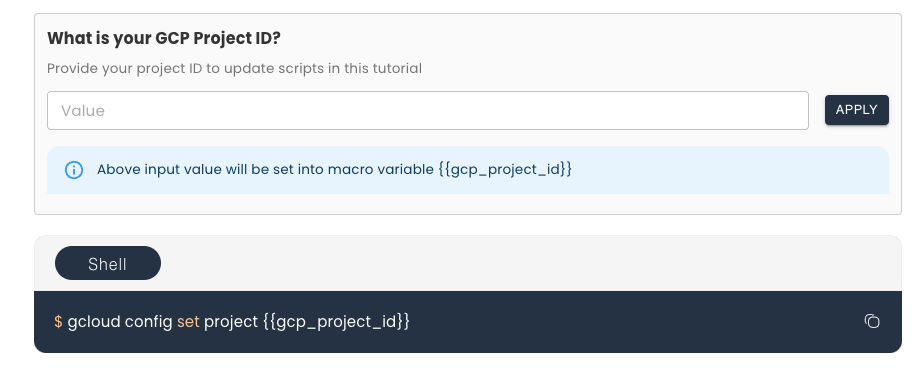Click the GCP Project ID Value input field
The height and width of the screenshot is (369, 923).
[427, 111]
